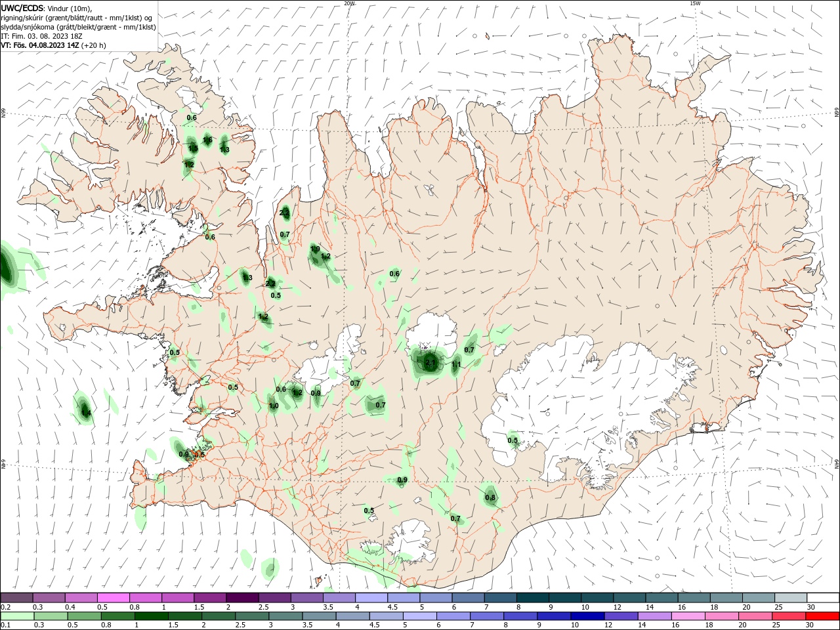Pick the light grey 25 snow legend swatch
The image size is (840, 630).
pyautogui.click(x=791, y=598)
